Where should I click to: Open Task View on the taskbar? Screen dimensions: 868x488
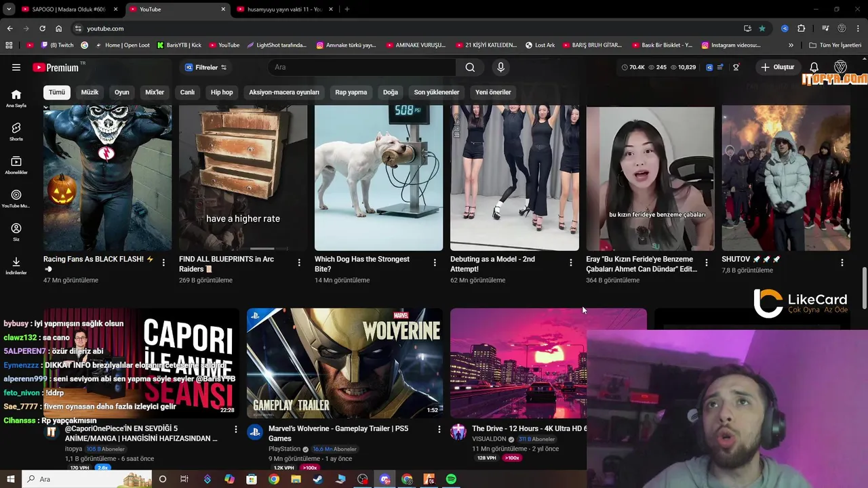click(184, 479)
